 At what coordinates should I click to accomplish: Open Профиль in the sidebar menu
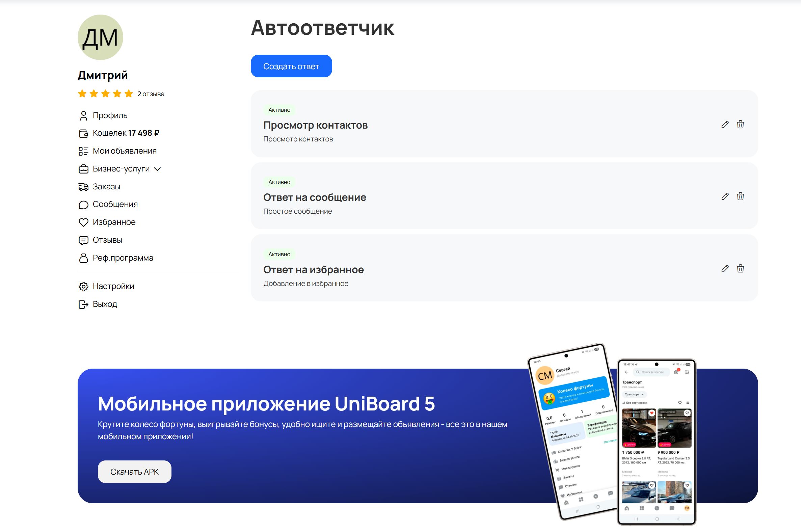click(x=110, y=116)
